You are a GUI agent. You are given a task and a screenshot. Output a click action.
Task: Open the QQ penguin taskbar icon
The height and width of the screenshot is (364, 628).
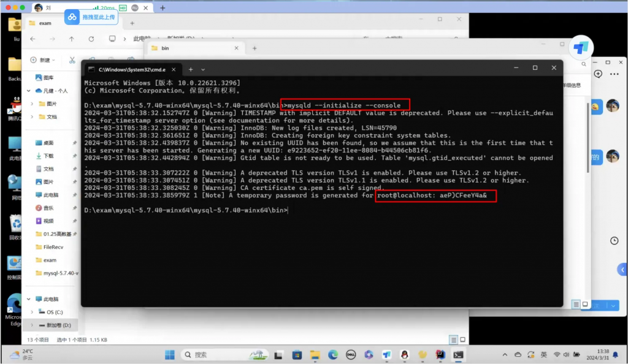click(405, 354)
